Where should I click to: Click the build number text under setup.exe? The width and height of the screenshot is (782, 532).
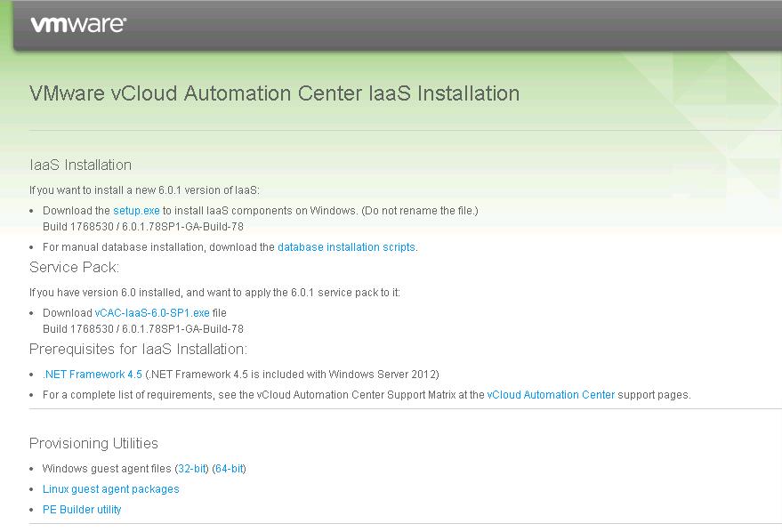pos(143,227)
